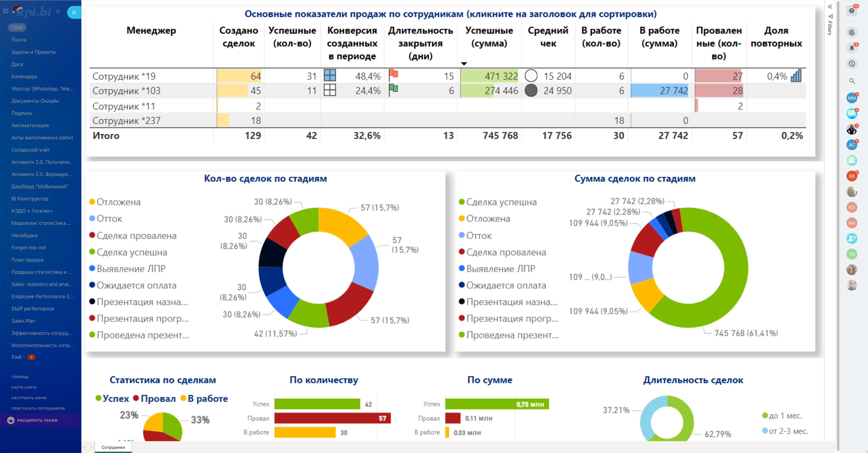Click the sort arrow under Успешные (сумма)
Image resolution: width=868 pixels, height=453 pixels.
pos(464,63)
